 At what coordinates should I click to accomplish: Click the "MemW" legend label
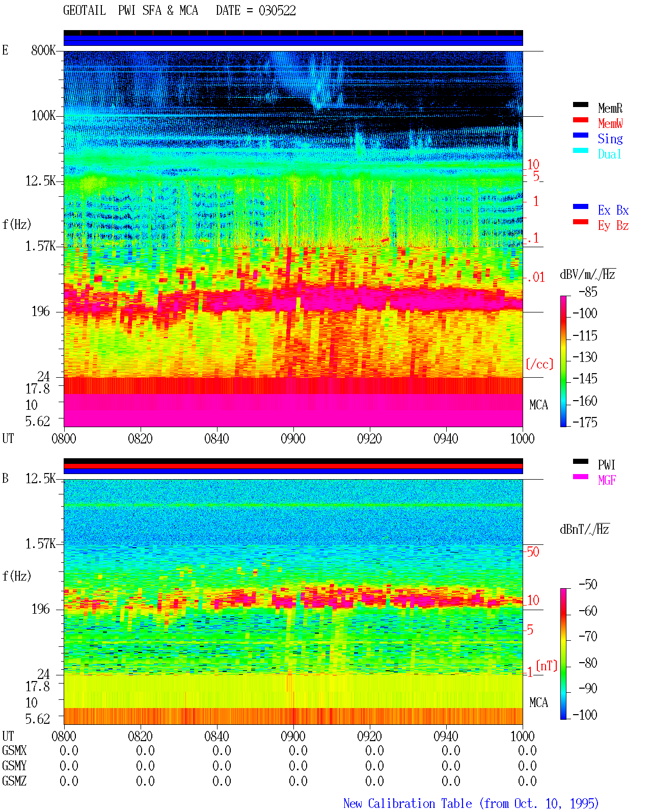pos(610,123)
